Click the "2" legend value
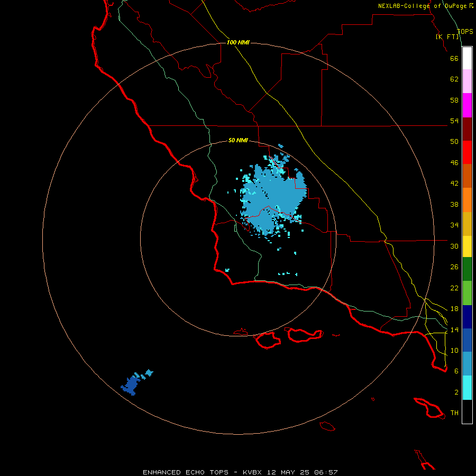The height and width of the screenshot is (476, 476). tap(456, 392)
